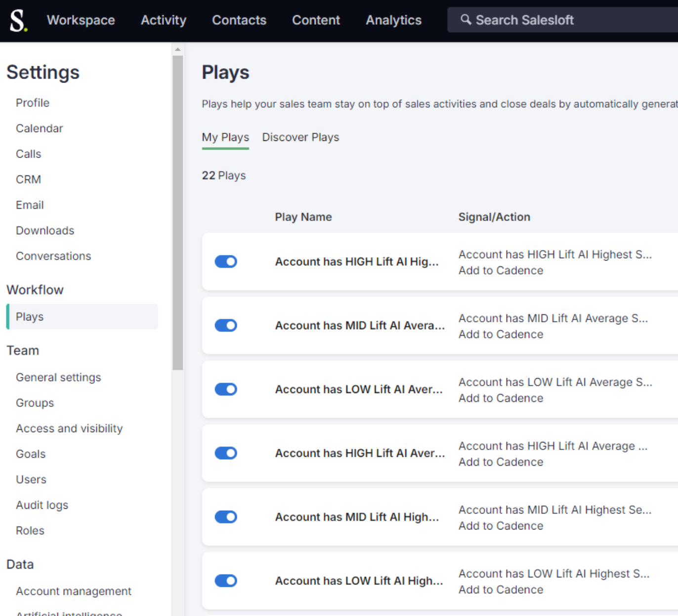Open the Analytics menu in top navigation
Image resolution: width=678 pixels, height=616 pixels.
click(x=393, y=20)
